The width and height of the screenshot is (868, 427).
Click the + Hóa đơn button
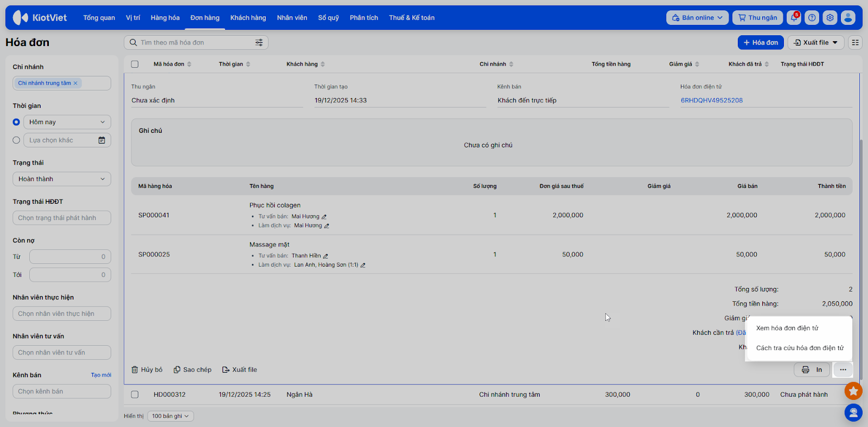click(761, 43)
